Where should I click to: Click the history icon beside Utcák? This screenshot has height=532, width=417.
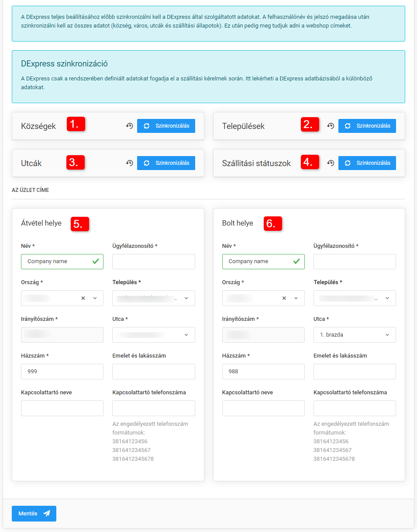click(129, 163)
